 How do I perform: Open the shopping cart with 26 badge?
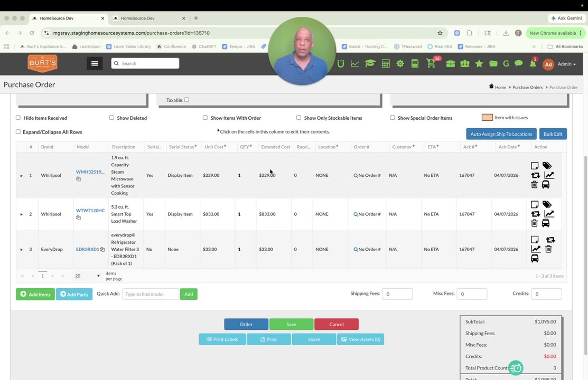click(x=431, y=63)
